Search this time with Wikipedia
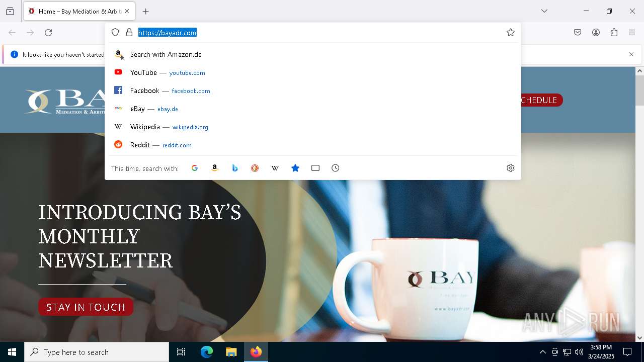644x362 pixels. 275,168
